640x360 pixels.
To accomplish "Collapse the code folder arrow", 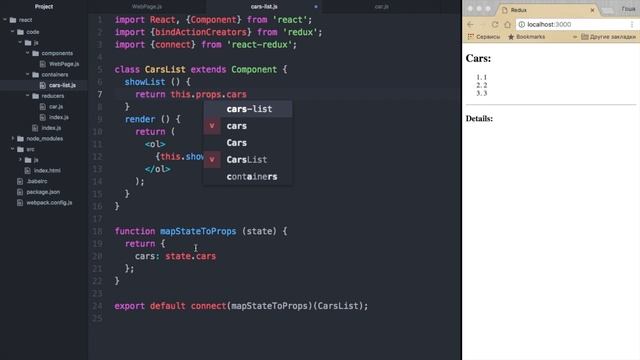I will click(x=12, y=31).
